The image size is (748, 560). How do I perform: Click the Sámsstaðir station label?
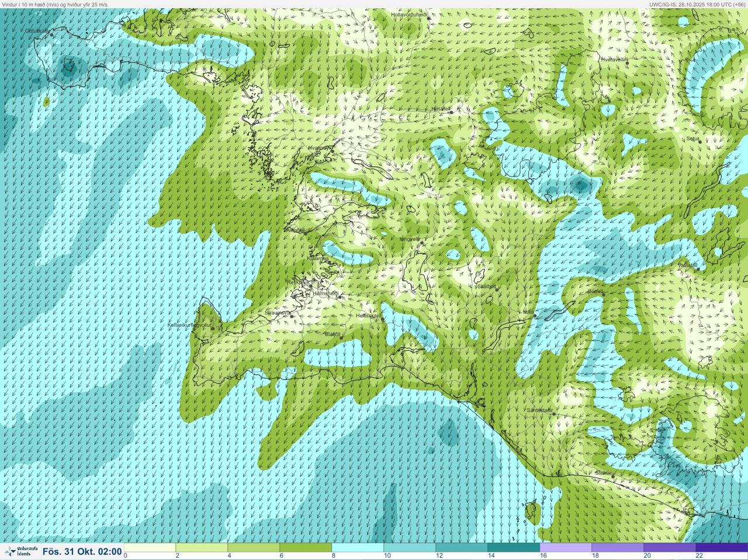click(x=539, y=410)
